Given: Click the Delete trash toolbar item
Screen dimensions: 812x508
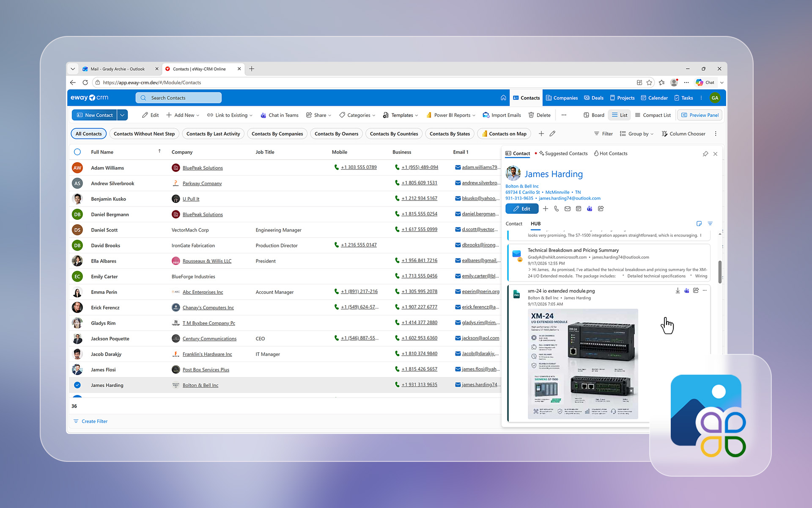Looking at the screenshot, I should pyautogui.click(x=539, y=115).
